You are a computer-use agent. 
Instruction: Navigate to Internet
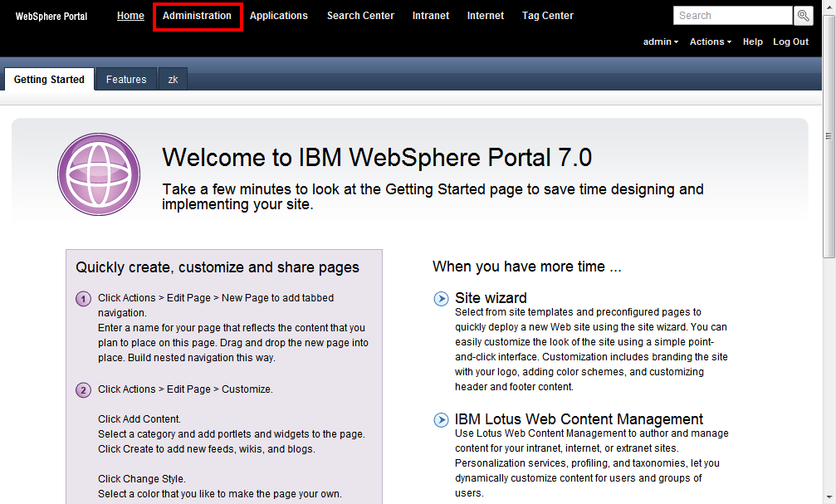coord(486,16)
